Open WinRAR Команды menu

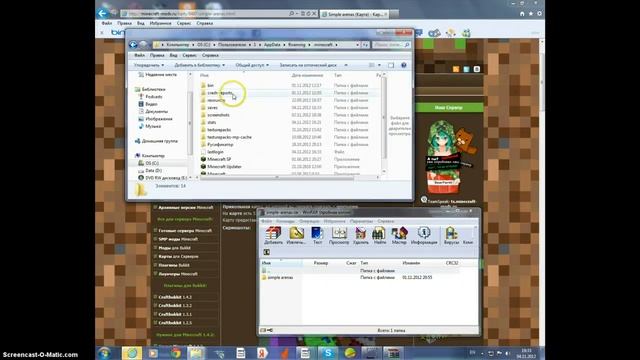pos(285,221)
